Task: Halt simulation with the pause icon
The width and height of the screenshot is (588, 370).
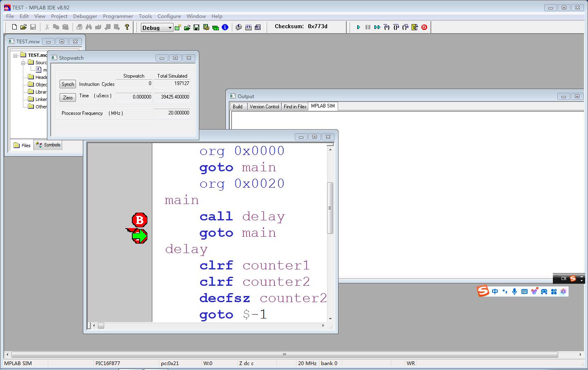Action: click(x=368, y=27)
